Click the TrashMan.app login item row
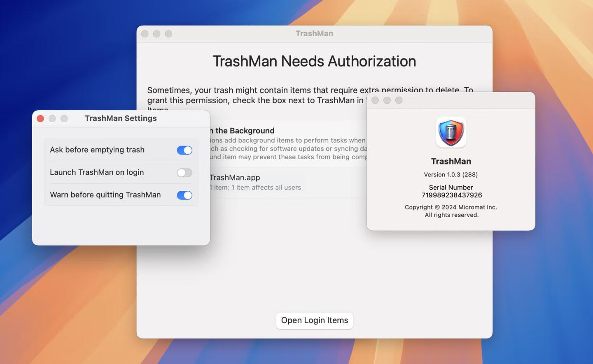 click(288, 182)
